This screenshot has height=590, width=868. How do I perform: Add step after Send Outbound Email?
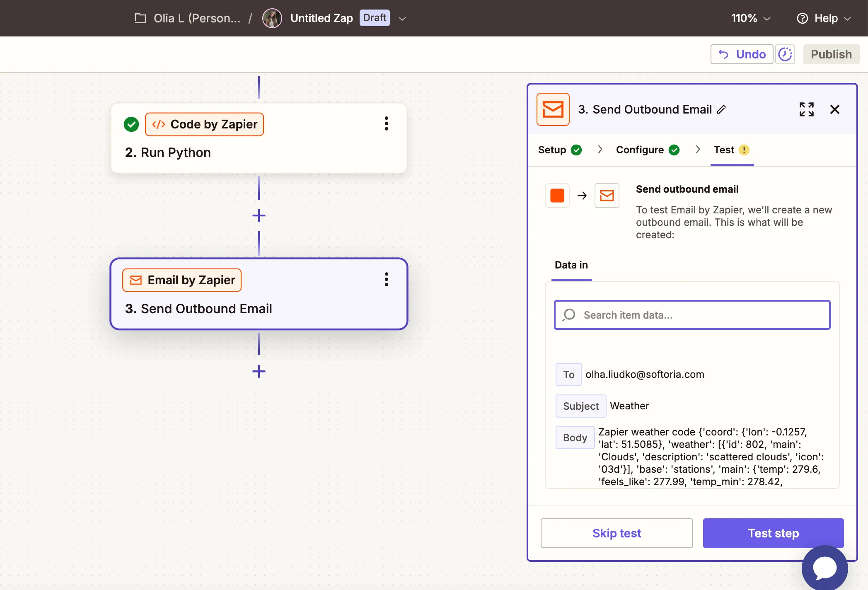click(x=259, y=371)
